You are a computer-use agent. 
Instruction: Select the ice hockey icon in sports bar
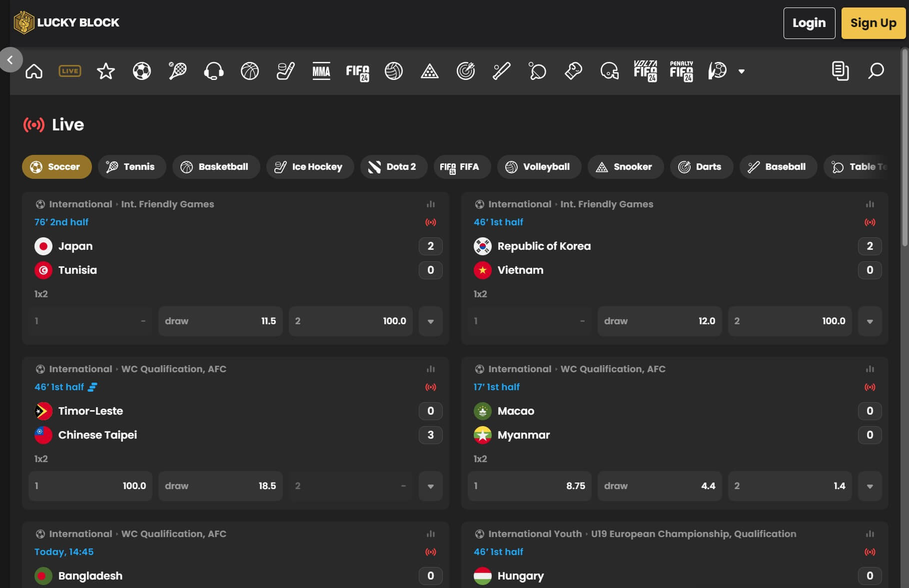coord(286,71)
